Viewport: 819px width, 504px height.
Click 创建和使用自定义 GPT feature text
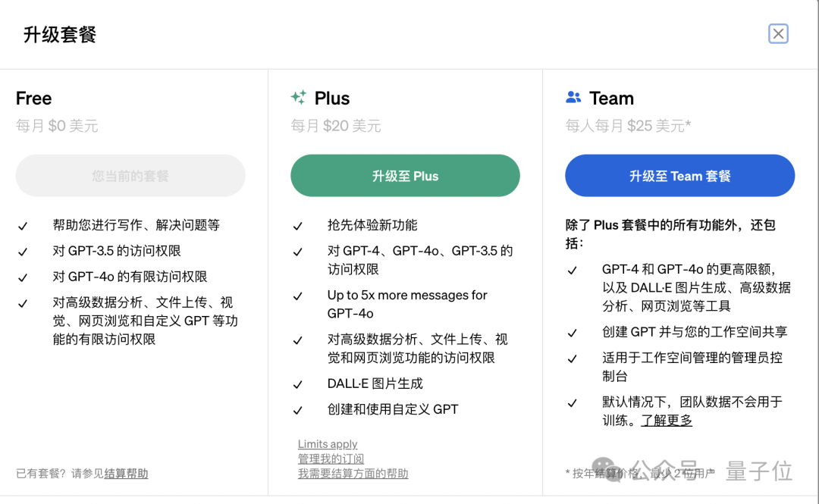click(x=393, y=409)
